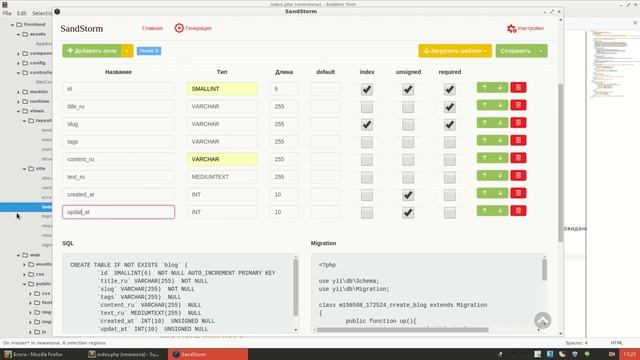Move title_ru field up
Screen dimensions: 640x360
(x=484, y=105)
